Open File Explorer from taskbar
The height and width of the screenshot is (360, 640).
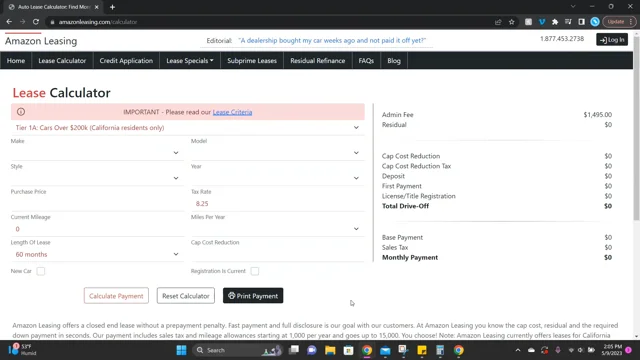[x=330, y=350]
